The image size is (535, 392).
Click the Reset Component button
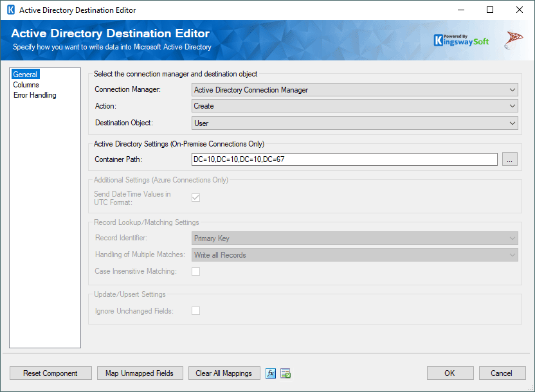click(51, 373)
